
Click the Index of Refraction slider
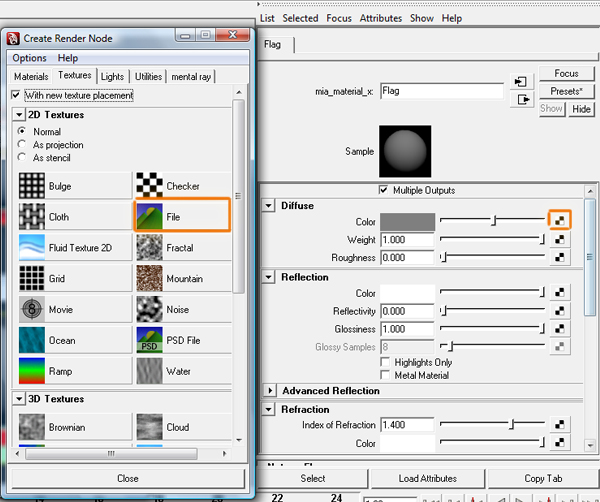pos(492,424)
